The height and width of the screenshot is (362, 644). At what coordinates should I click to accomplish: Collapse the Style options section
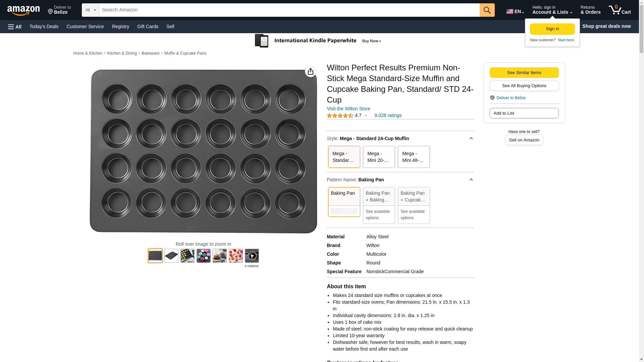coord(471,138)
